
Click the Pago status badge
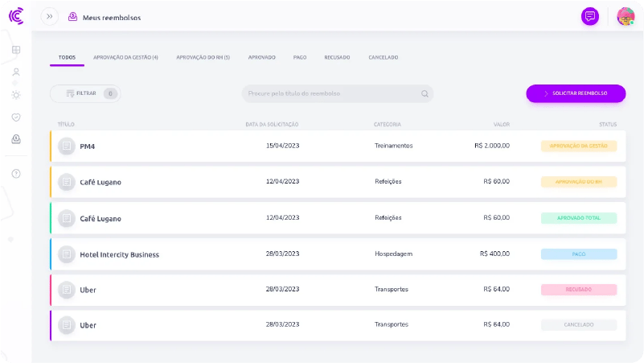[x=579, y=254]
